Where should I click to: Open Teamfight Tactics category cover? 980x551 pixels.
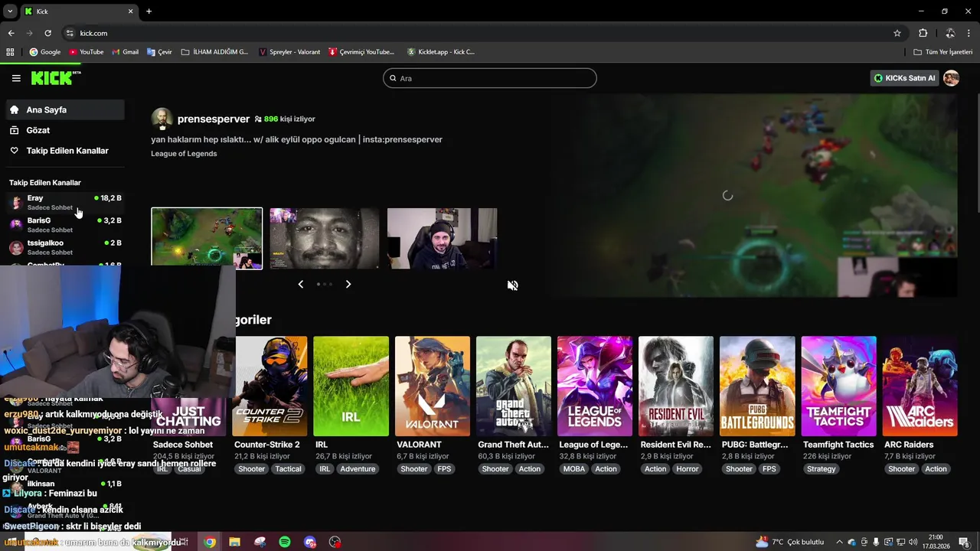click(x=838, y=386)
